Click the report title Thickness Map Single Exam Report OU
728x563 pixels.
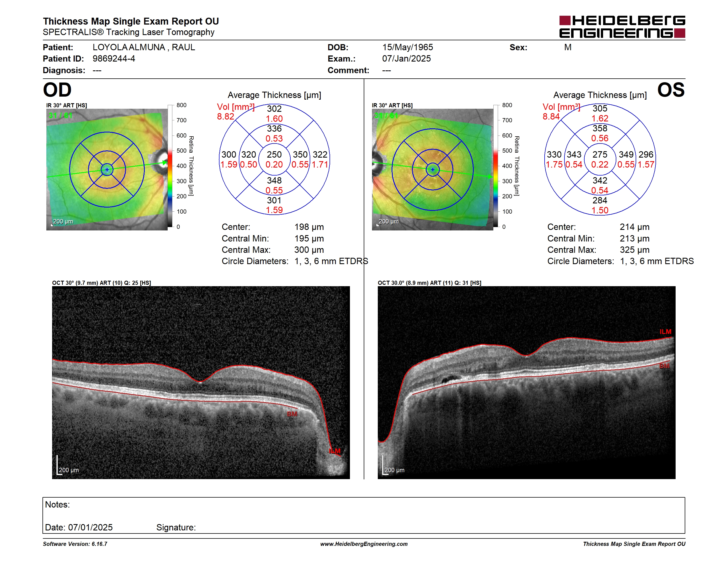tap(131, 21)
